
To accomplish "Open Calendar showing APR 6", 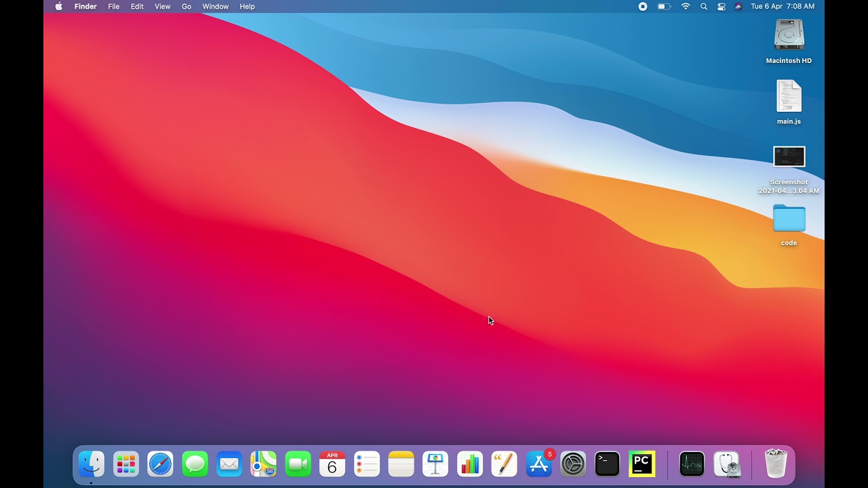I will (x=332, y=464).
